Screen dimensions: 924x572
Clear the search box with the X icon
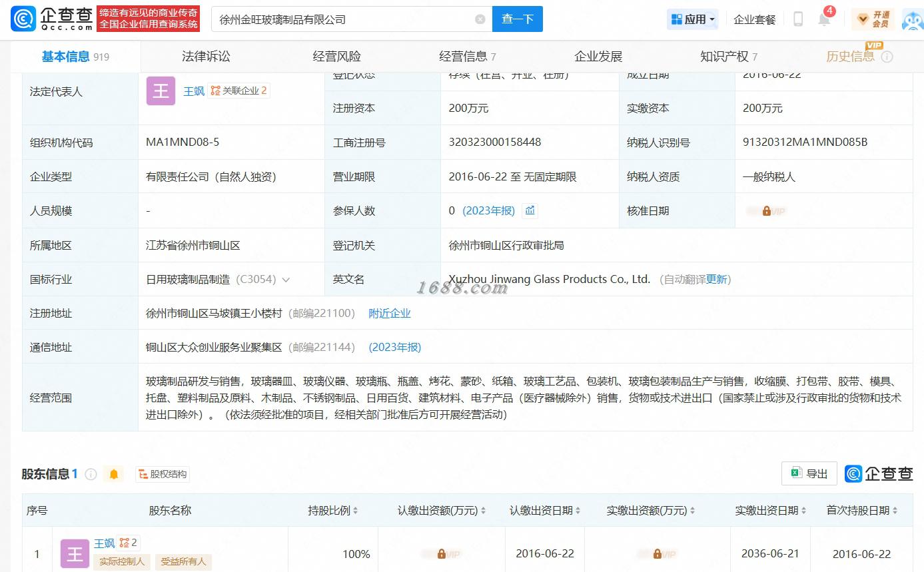(480, 19)
